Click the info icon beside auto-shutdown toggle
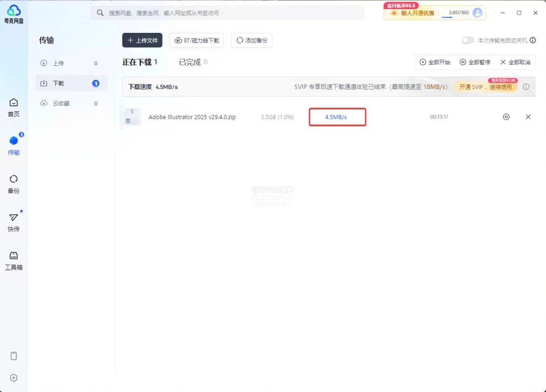 pos(533,40)
